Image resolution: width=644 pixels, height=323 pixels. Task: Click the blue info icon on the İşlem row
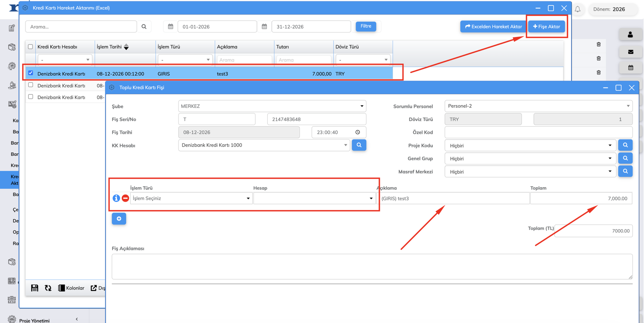click(x=116, y=198)
